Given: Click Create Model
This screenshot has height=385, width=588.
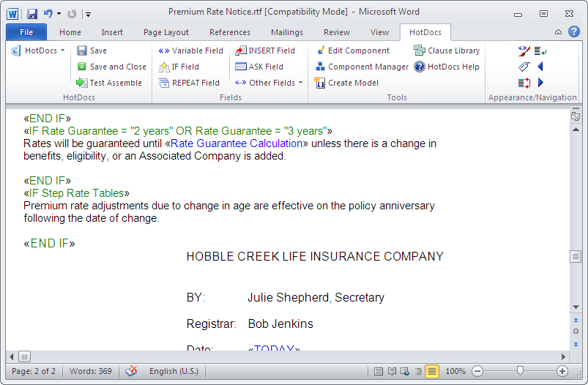Looking at the screenshot, I should point(346,83).
